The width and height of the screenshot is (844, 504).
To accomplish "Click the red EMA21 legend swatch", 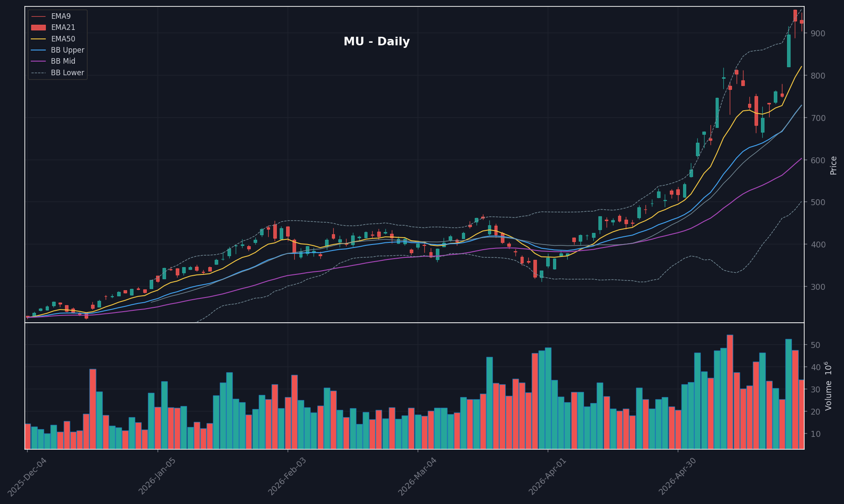I will (x=38, y=27).
